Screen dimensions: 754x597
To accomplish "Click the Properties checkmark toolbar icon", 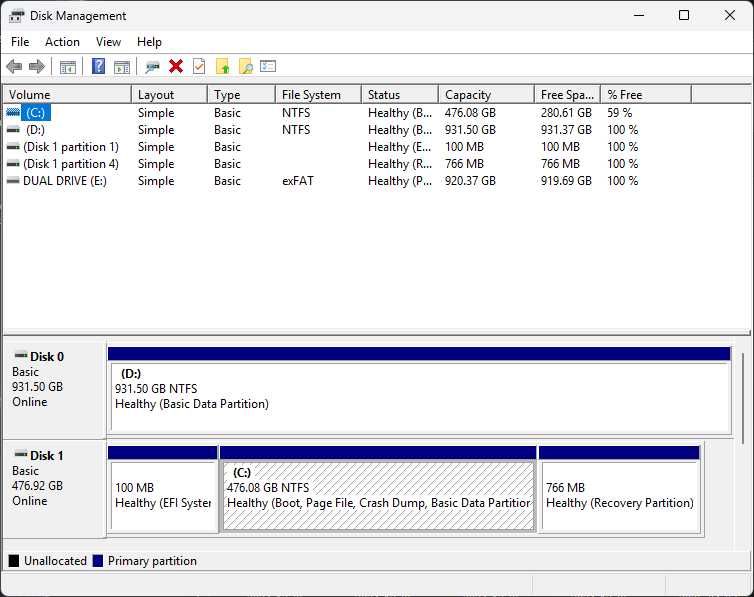I will pos(199,67).
